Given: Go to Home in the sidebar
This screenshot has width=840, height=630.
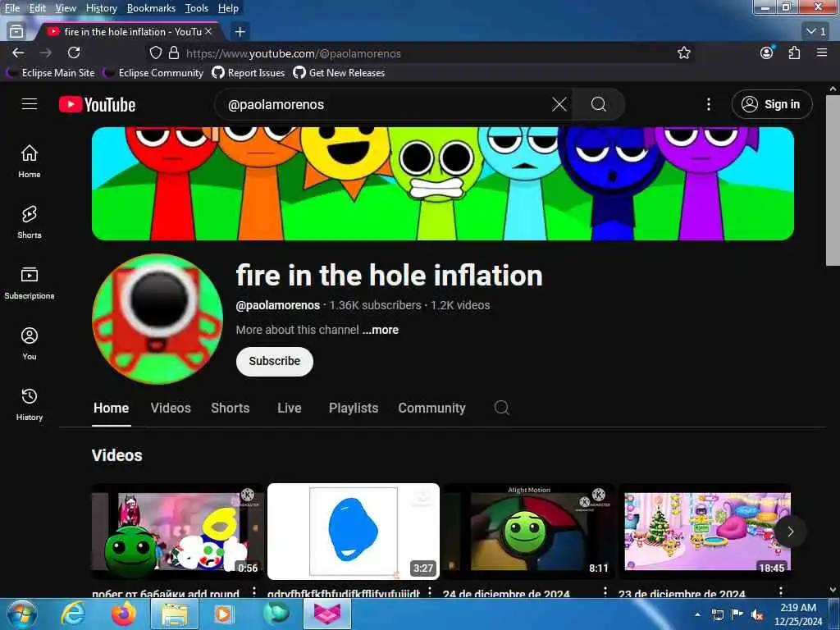Looking at the screenshot, I should tap(30, 162).
